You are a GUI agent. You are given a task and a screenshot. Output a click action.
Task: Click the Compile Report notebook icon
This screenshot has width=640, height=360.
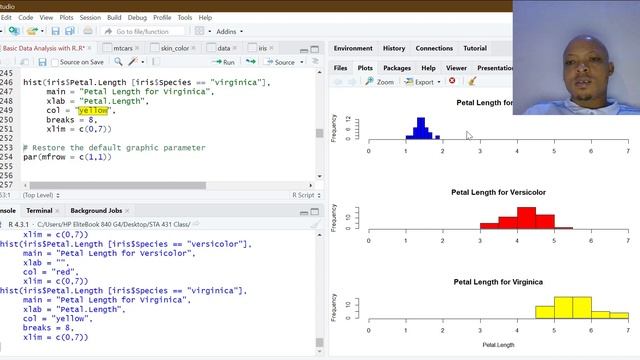click(156, 62)
